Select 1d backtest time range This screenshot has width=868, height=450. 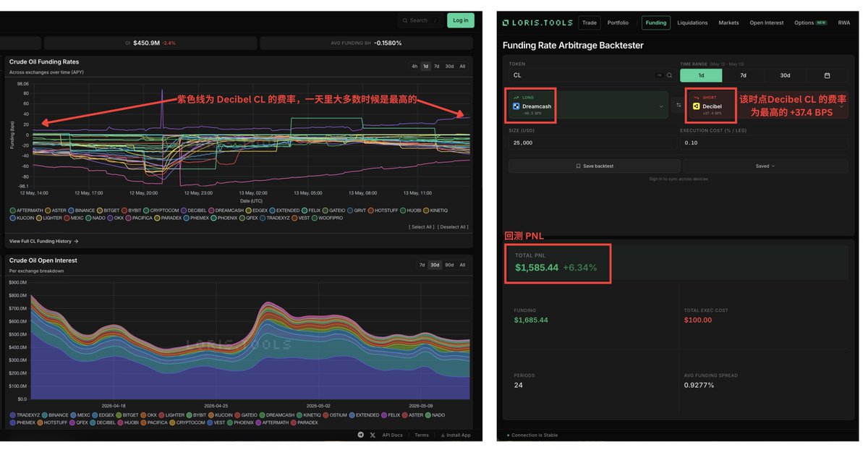tap(701, 75)
